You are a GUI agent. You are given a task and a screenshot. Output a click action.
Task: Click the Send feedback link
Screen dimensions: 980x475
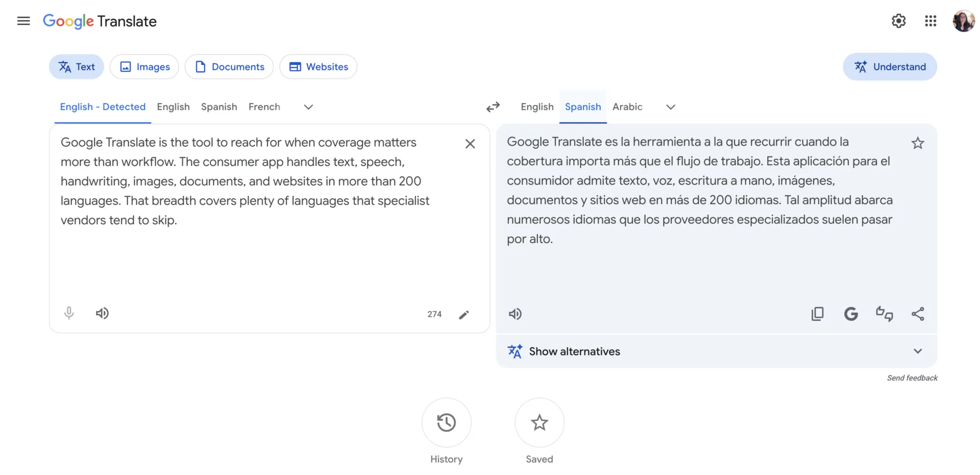pyautogui.click(x=912, y=378)
